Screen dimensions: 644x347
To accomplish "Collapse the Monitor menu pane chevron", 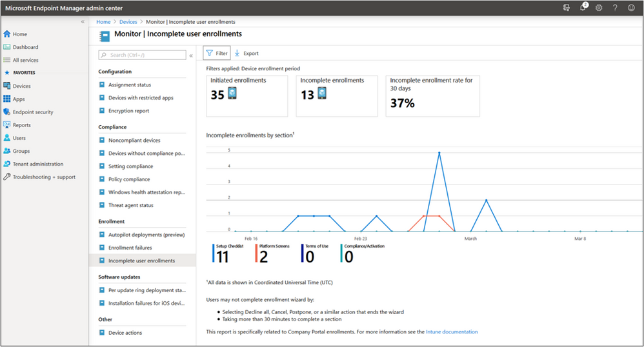I will (x=191, y=55).
